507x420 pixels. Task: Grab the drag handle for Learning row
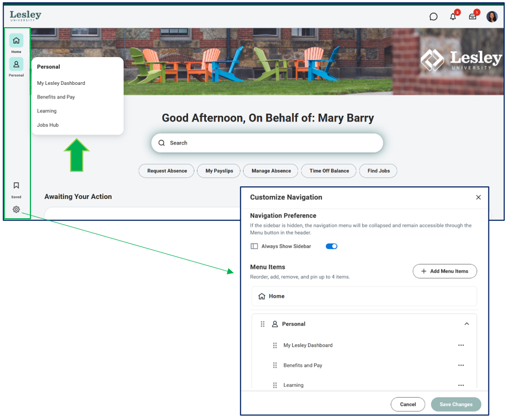pos(275,385)
